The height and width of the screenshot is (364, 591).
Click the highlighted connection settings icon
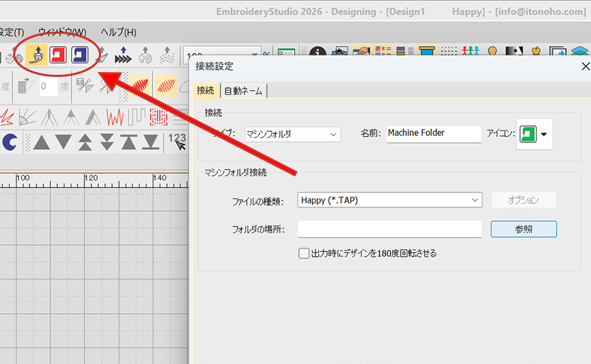[36, 56]
